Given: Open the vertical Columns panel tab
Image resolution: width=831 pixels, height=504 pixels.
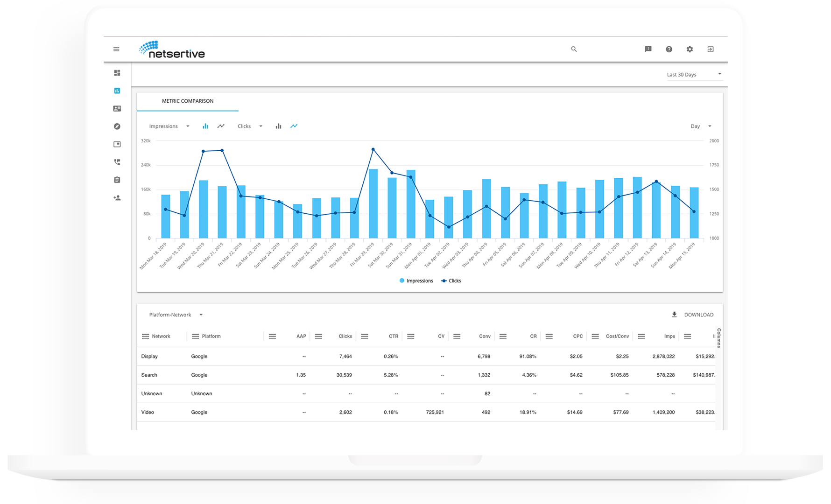Looking at the screenshot, I should coord(719,338).
